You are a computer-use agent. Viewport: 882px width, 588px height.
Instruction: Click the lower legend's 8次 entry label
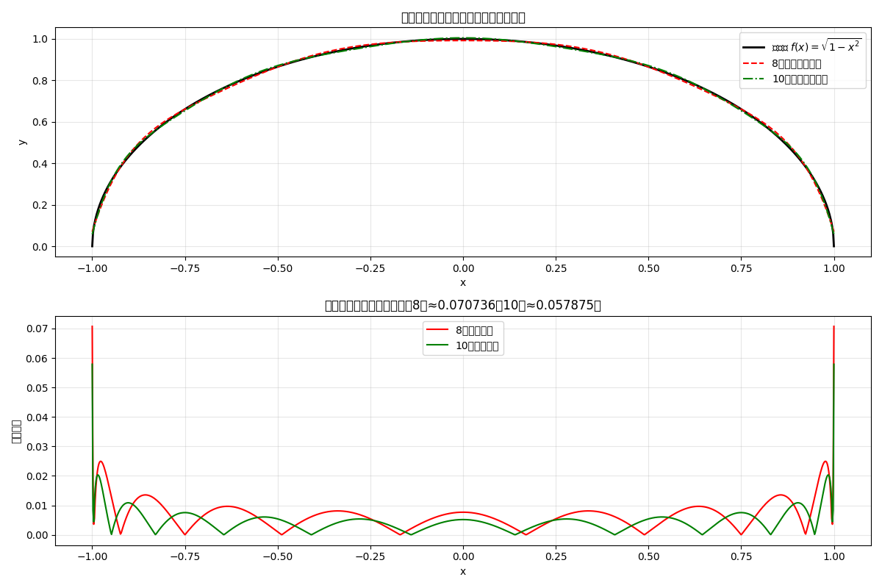pyautogui.click(x=474, y=331)
